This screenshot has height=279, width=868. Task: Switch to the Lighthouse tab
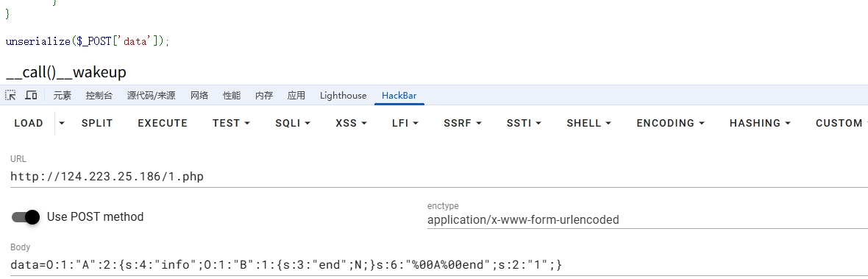[344, 95]
